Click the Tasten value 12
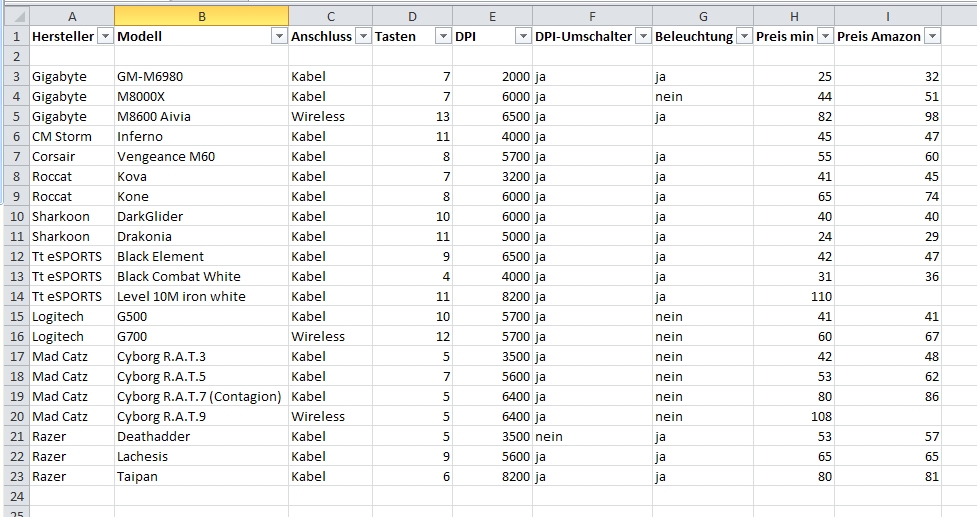The image size is (977, 517). (412, 336)
